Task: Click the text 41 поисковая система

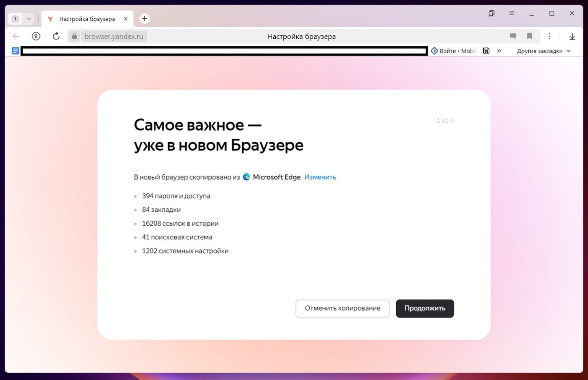Action: click(x=177, y=237)
